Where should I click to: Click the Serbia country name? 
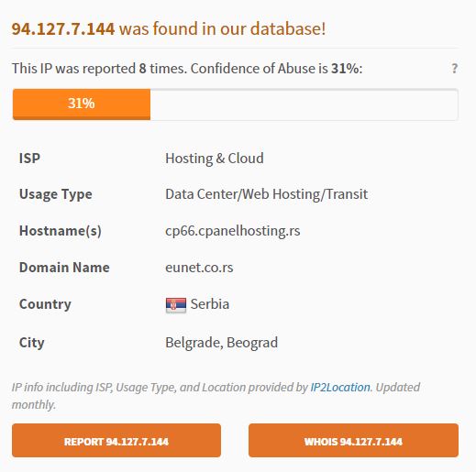click(210, 304)
